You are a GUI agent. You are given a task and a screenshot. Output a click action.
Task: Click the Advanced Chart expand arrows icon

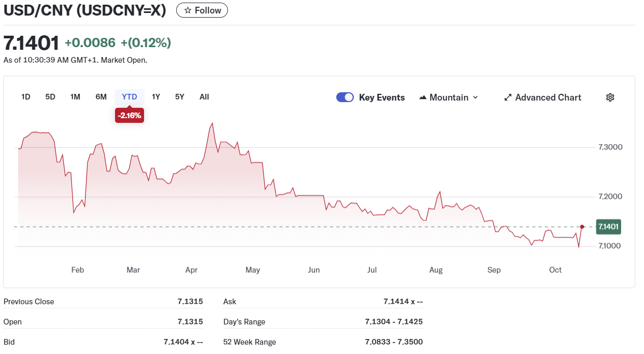tap(508, 97)
